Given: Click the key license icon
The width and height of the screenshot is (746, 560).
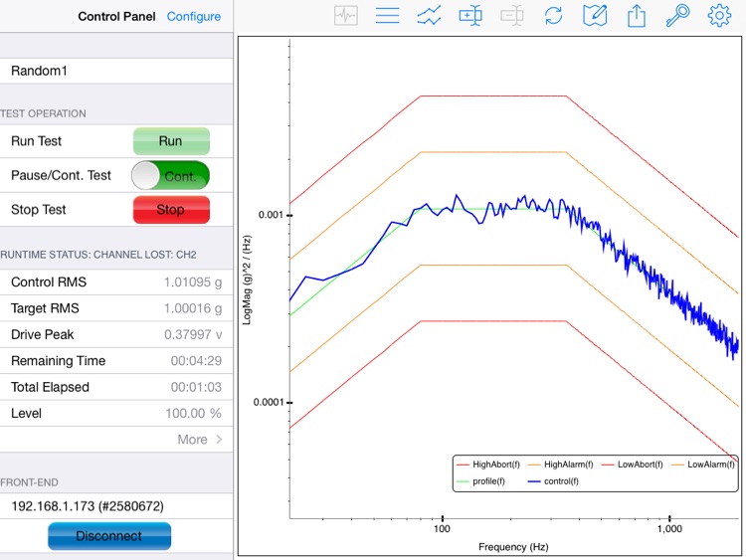Looking at the screenshot, I should [677, 16].
